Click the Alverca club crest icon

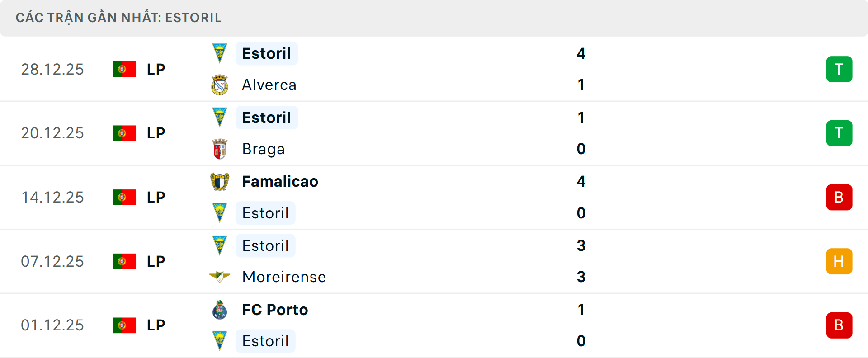click(220, 85)
